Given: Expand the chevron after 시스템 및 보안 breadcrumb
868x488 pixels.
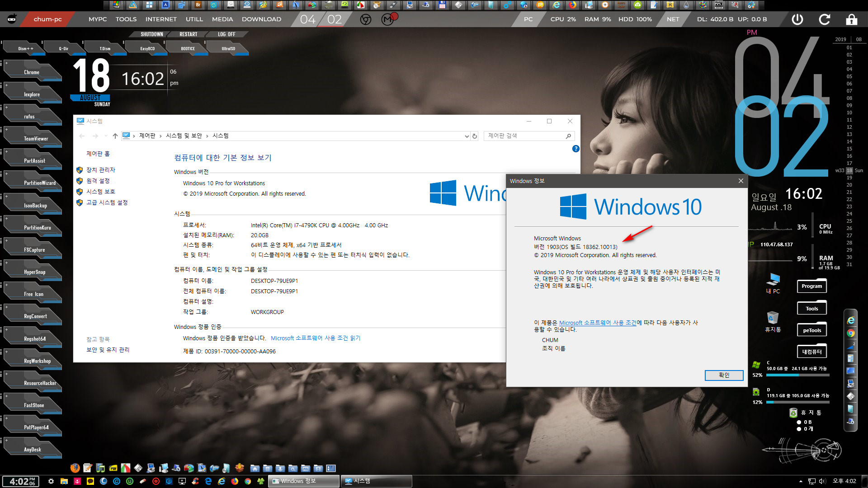Looking at the screenshot, I should 207,136.
